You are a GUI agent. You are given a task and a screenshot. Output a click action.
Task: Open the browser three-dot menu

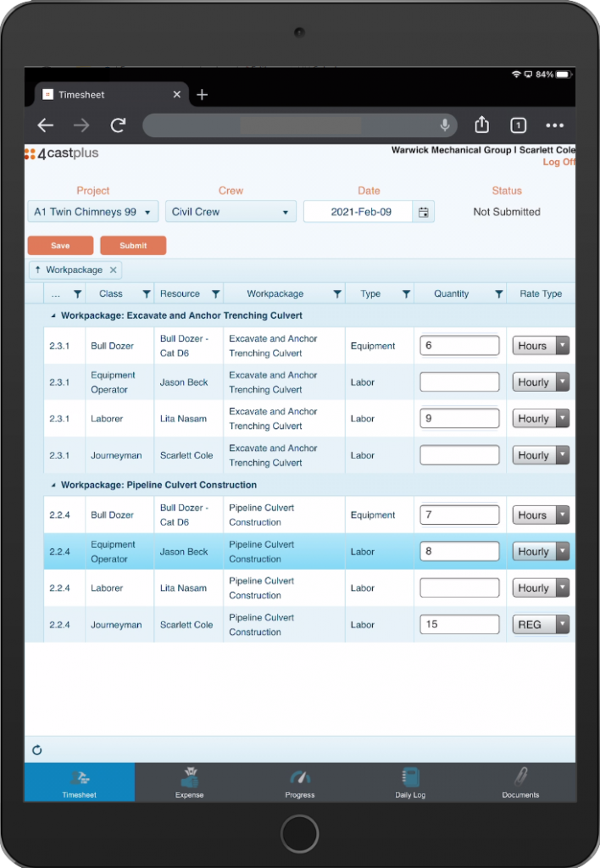pyautogui.click(x=554, y=125)
